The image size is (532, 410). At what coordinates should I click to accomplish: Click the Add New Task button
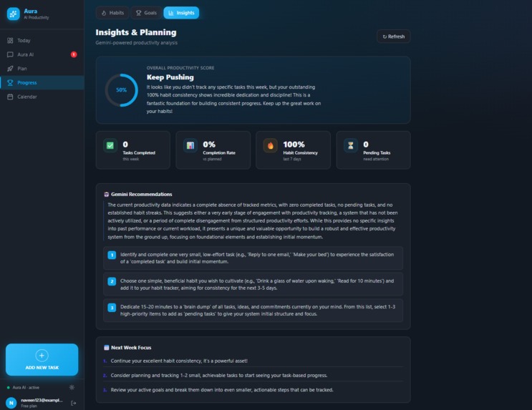(42, 360)
